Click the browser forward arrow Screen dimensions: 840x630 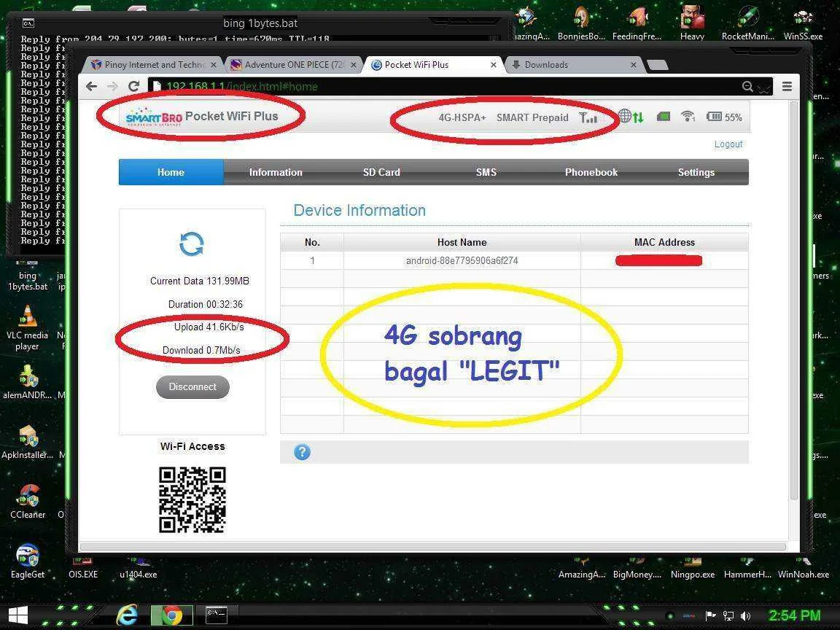click(112, 86)
